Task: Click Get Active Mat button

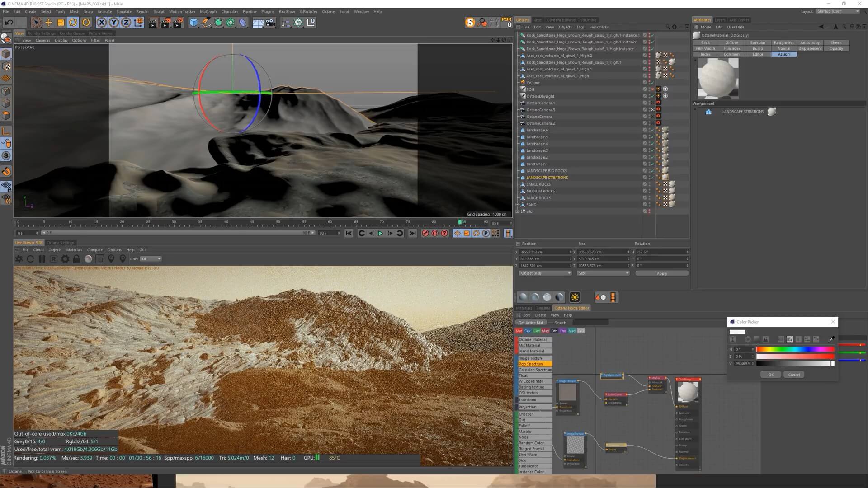Action: pos(531,323)
